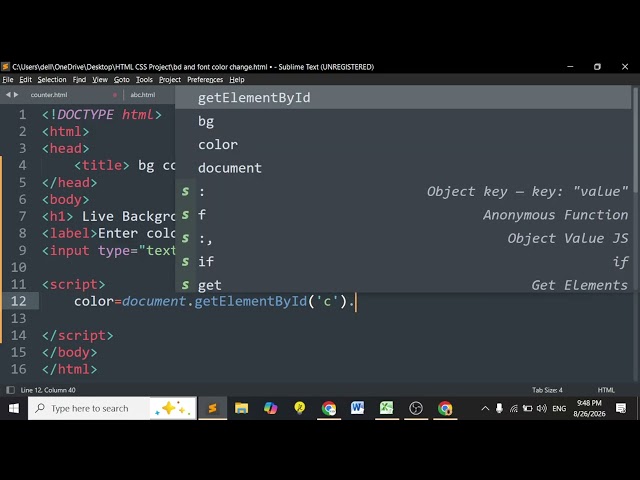Click the ENG language indicator

click(559, 408)
